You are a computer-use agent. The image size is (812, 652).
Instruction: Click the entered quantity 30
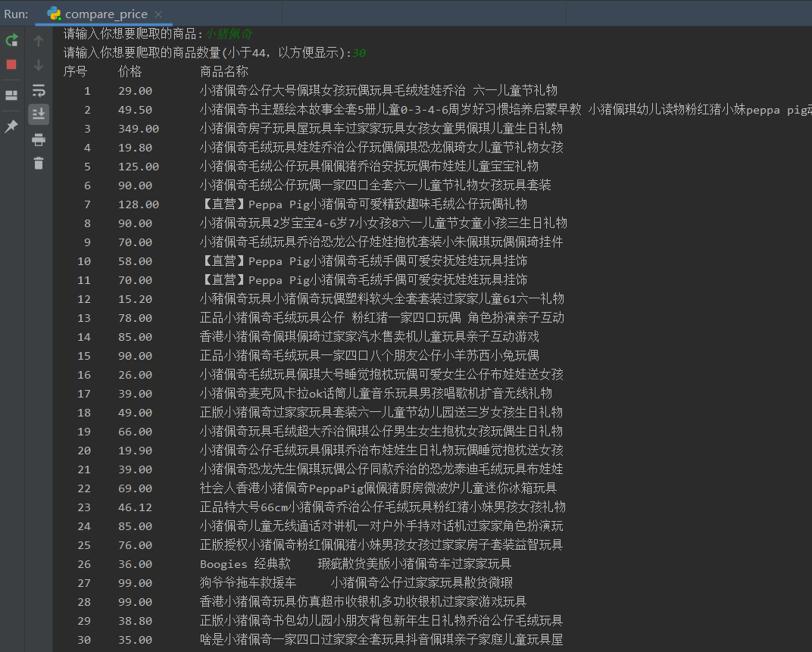click(x=359, y=53)
